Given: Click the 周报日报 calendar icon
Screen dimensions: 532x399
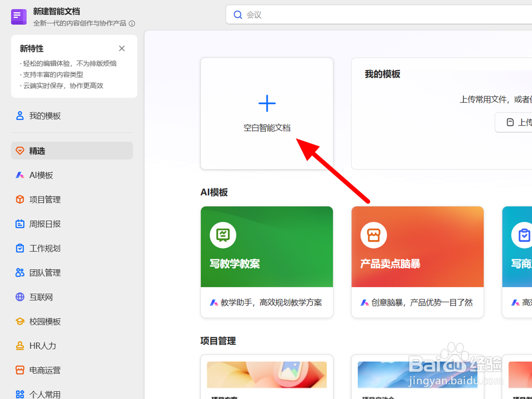Looking at the screenshot, I should tap(20, 224).
